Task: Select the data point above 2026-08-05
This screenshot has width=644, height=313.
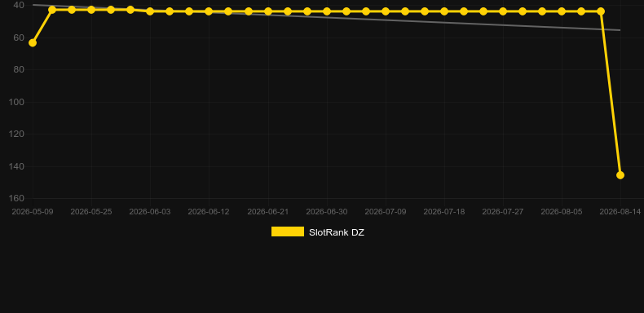Action: (562, 11)
